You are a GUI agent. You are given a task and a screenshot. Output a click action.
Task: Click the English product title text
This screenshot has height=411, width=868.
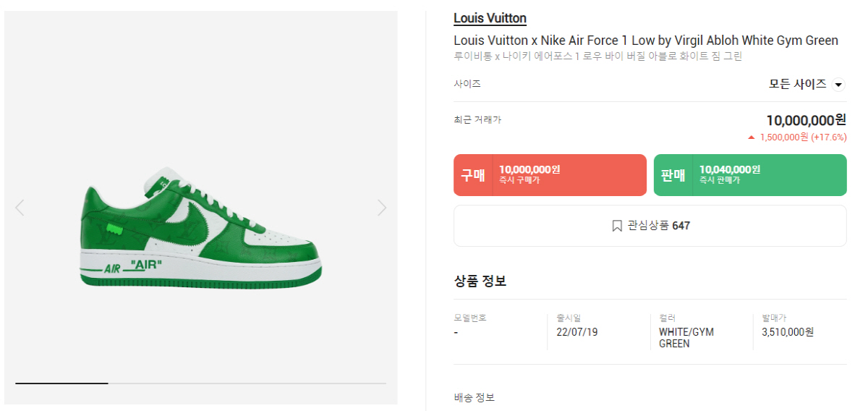coord(645,41)
